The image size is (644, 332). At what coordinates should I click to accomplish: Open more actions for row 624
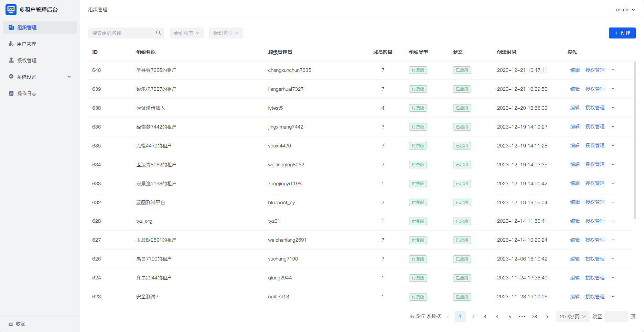[612, 278]
